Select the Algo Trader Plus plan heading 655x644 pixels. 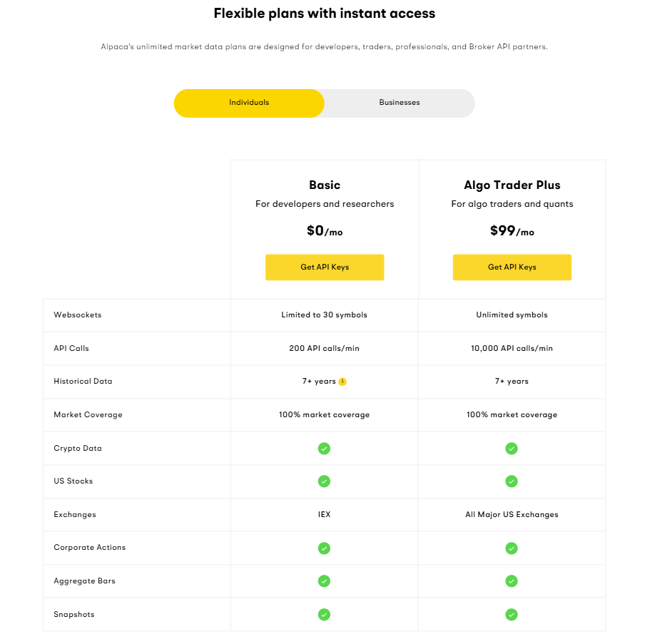point(512,185)
